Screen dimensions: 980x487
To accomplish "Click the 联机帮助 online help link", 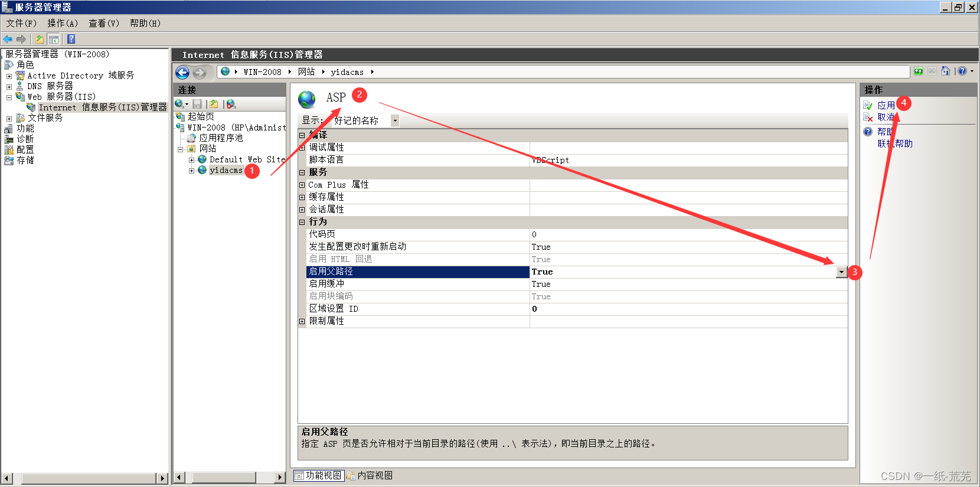I will pos(895,143).
